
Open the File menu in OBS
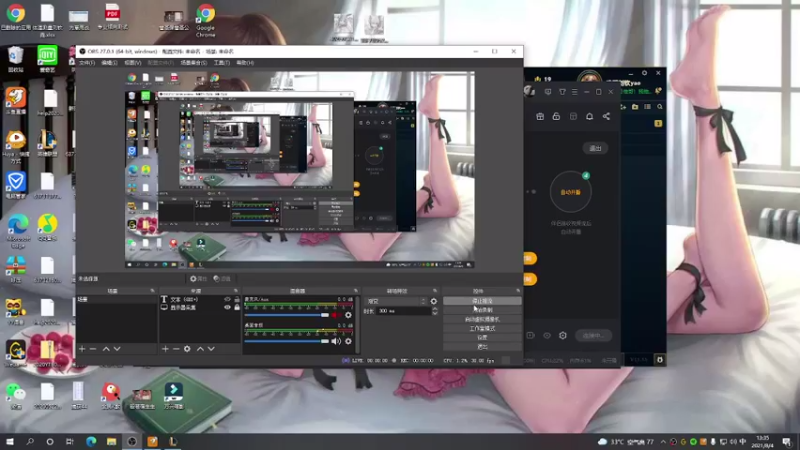tap(87, 63)
